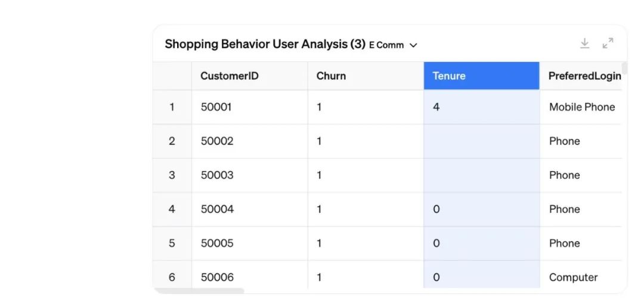
Task: Click the horizontal scrollbar at table bottom
Action: coord(199,291)
